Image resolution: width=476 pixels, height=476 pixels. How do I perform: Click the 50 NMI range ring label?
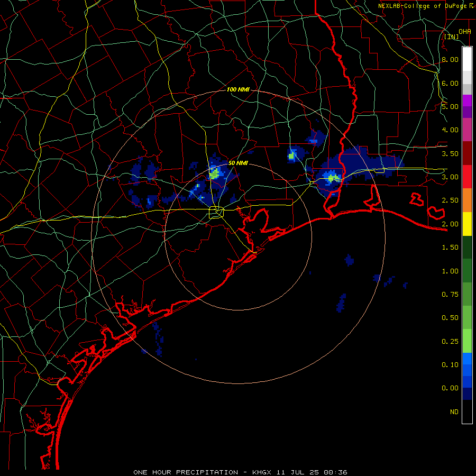238,163
